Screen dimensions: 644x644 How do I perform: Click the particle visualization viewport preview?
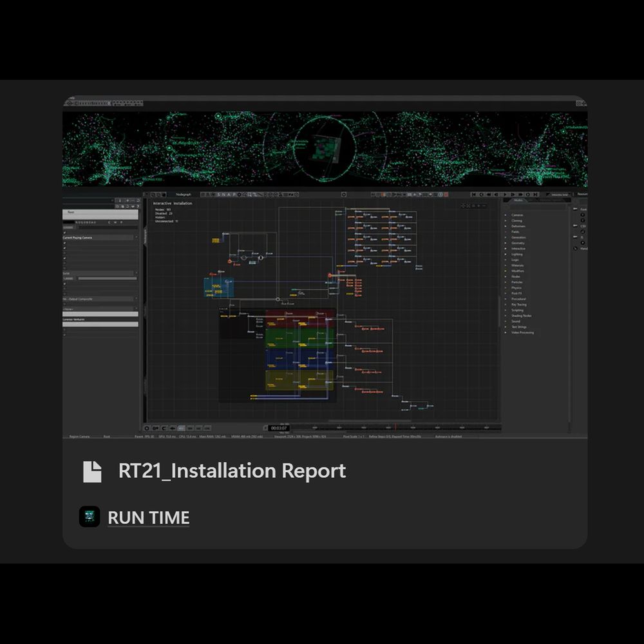pyautogui.click(x=325, y=149)
